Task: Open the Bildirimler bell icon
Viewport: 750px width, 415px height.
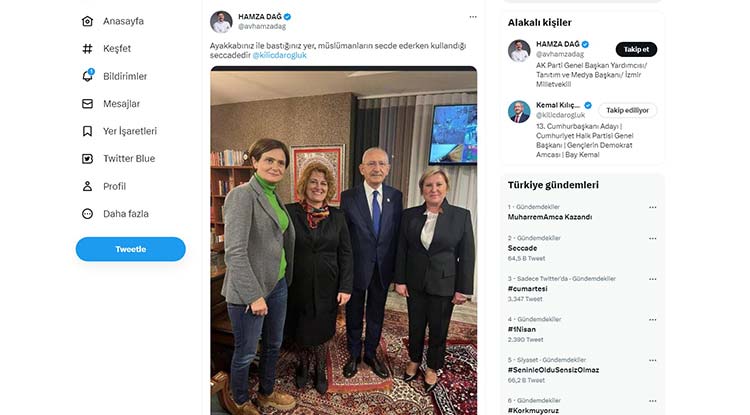Action: 88,76
